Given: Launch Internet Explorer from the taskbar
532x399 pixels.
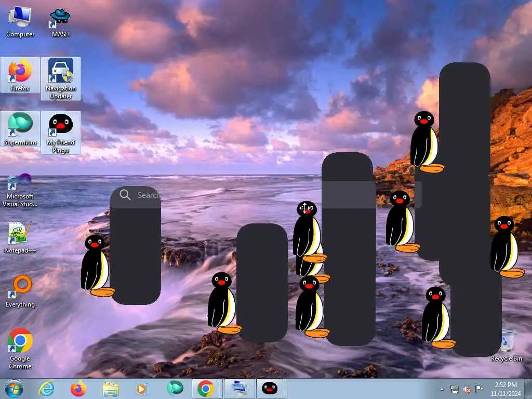Looking at the screenshot, I should pyautogui.click(x=46, y=389).
